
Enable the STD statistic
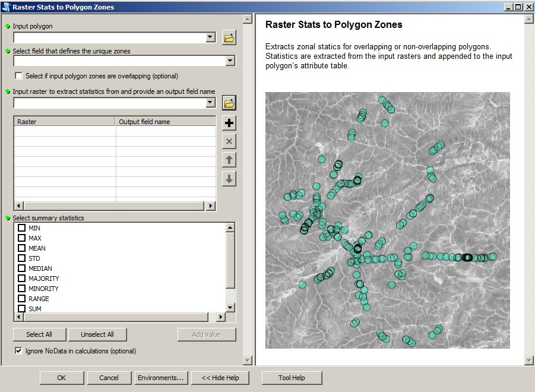[21, 258]
